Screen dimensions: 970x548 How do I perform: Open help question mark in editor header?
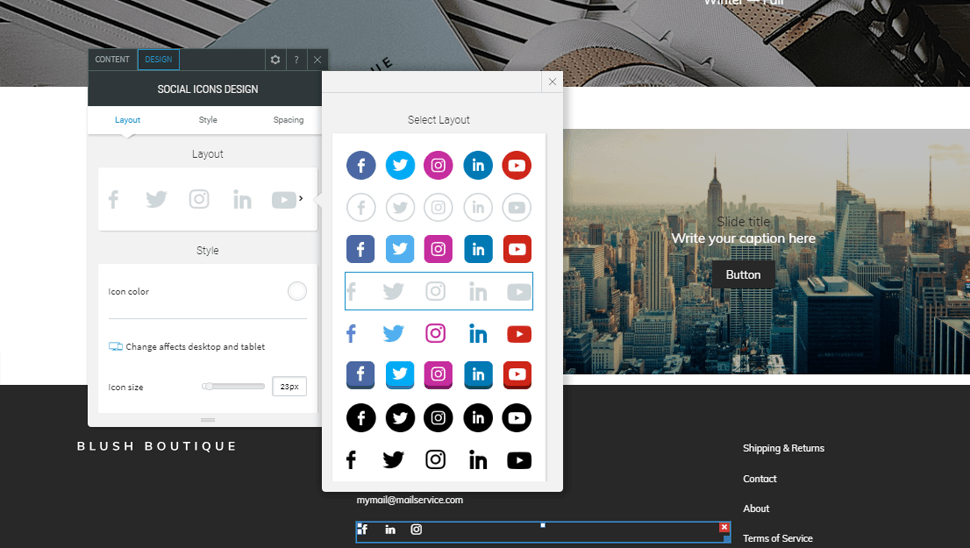(296, 59)
